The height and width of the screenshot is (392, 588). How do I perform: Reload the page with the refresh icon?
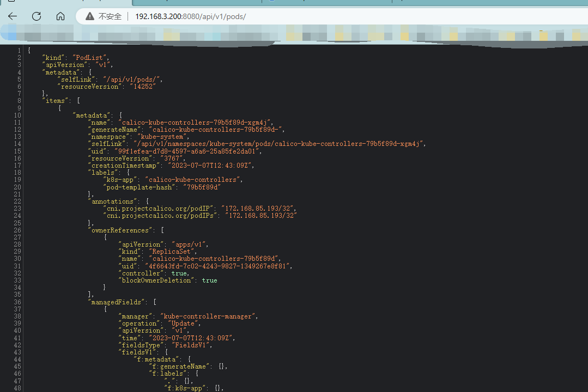(37, 16)
